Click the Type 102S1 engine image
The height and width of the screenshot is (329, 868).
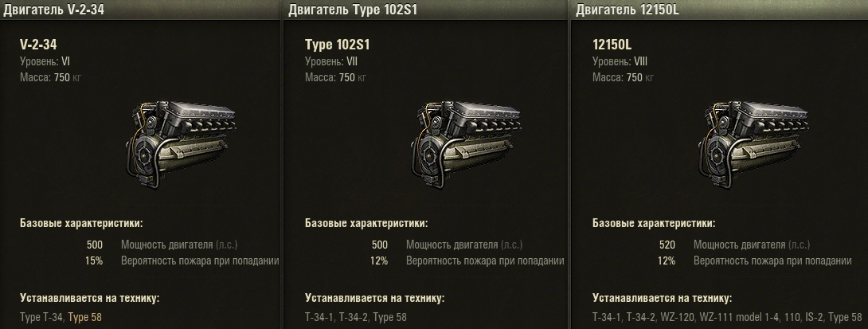tap(466, 145)
